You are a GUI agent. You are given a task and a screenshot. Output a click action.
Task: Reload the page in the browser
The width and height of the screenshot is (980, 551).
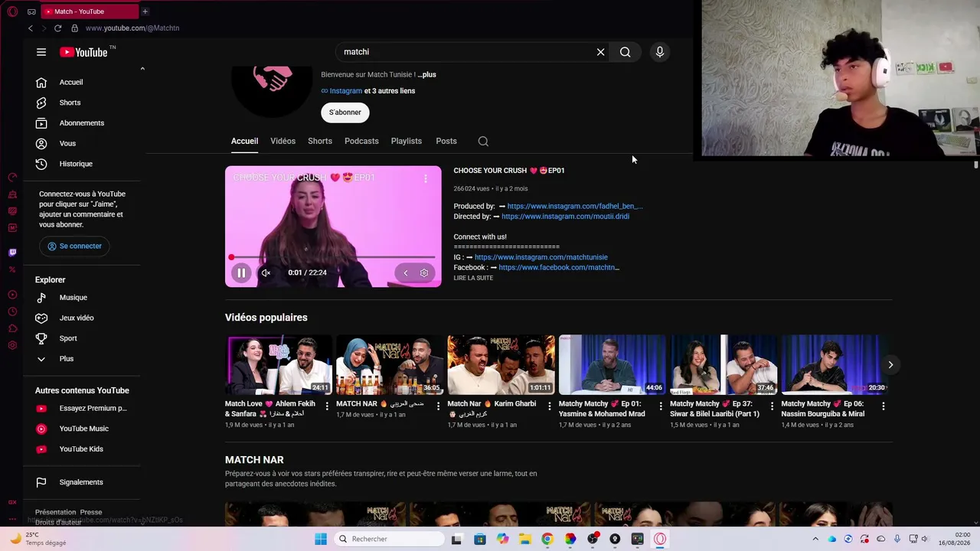pos(57,28)
